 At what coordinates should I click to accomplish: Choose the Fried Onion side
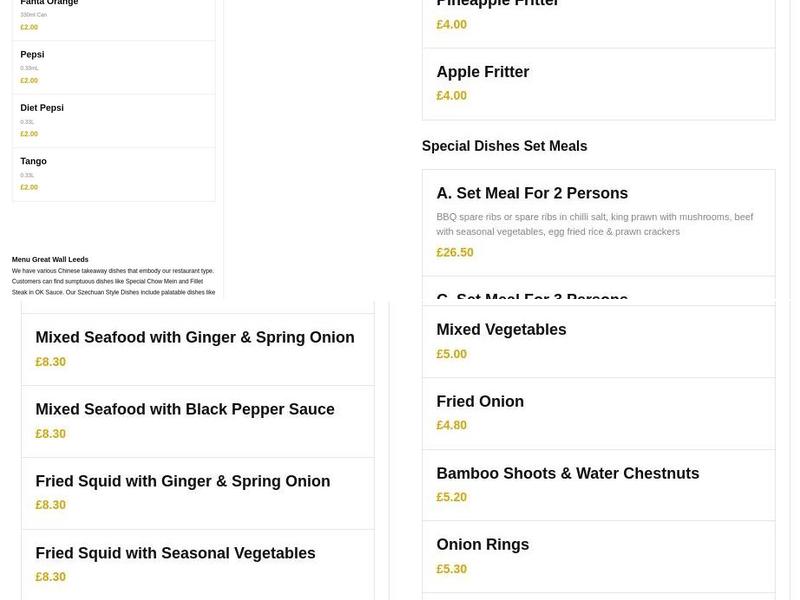(480, 402)
